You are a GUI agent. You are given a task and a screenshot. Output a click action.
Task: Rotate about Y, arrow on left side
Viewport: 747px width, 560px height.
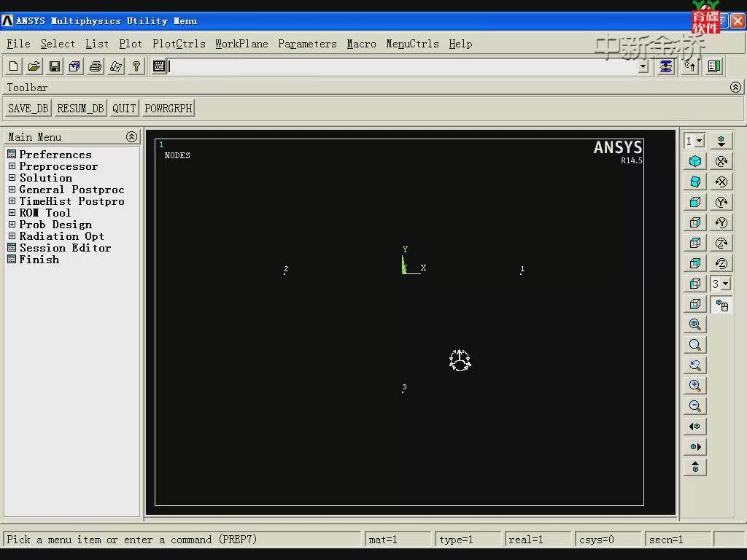click(721, 223)
